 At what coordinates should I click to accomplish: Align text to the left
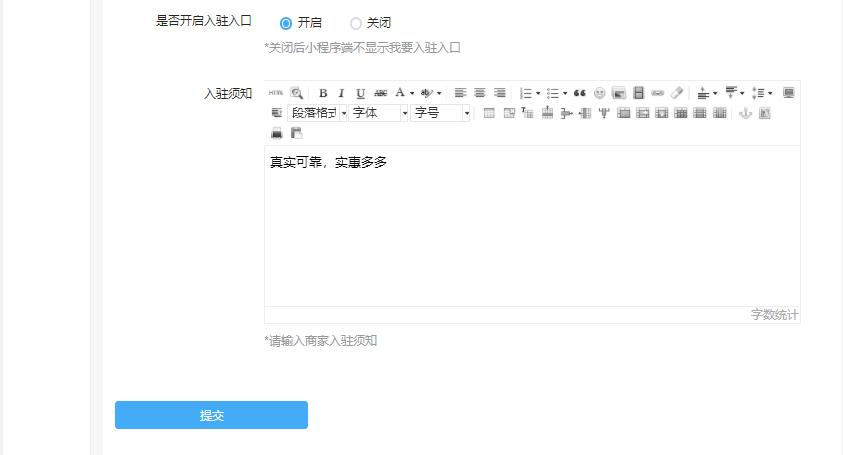click(x=460, y=93)
